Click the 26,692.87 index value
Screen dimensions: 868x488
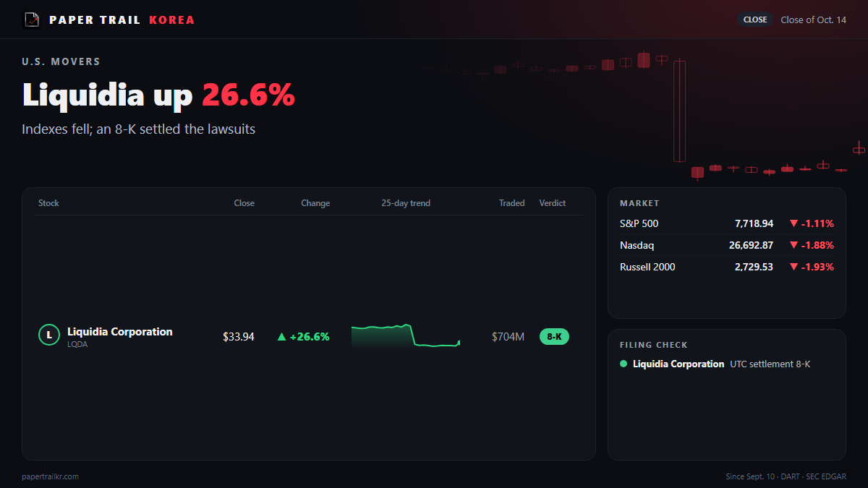click(751, 246)
